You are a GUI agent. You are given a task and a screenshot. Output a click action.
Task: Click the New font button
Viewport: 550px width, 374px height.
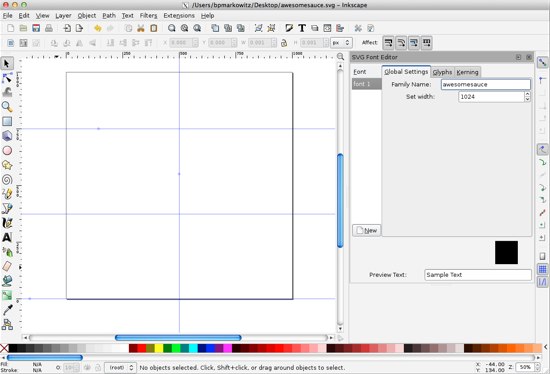click(x=367, y=231)
